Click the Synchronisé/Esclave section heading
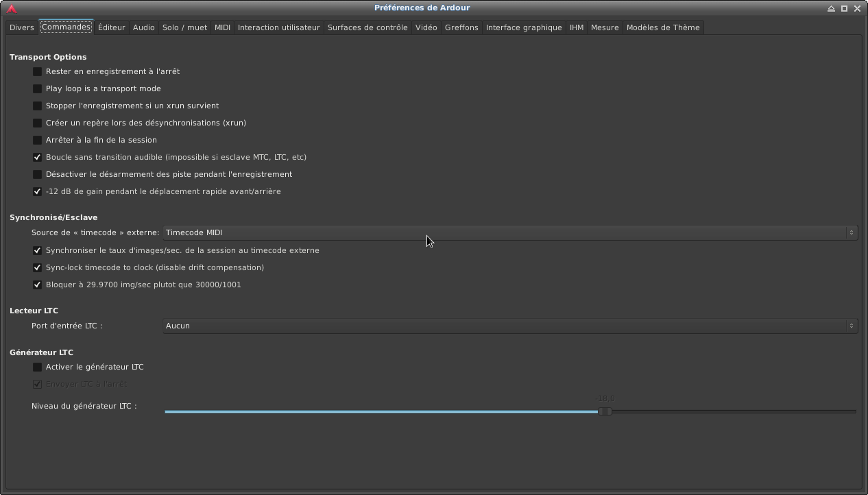The image size is (868, 495). [x=53, y=217]
